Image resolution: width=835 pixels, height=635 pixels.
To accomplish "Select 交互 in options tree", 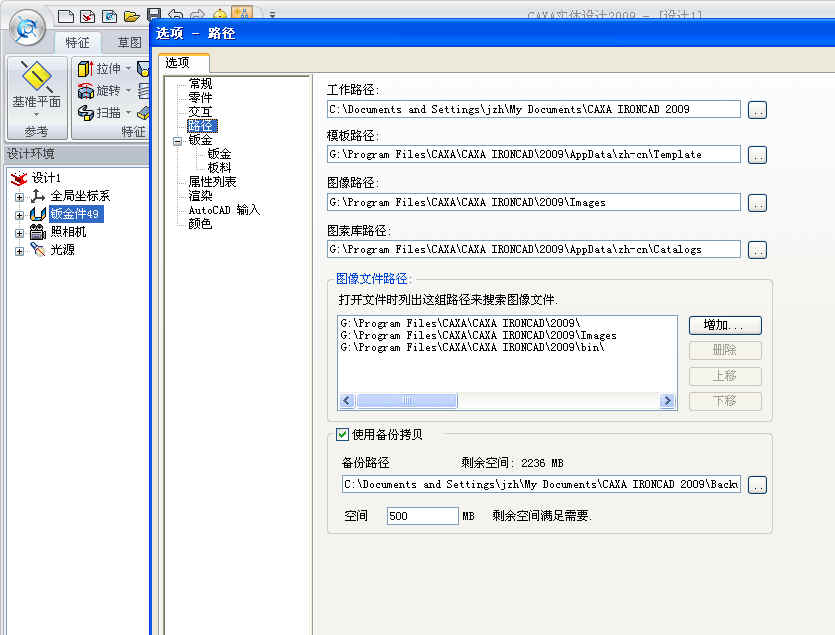I will [x=200, y=112].
